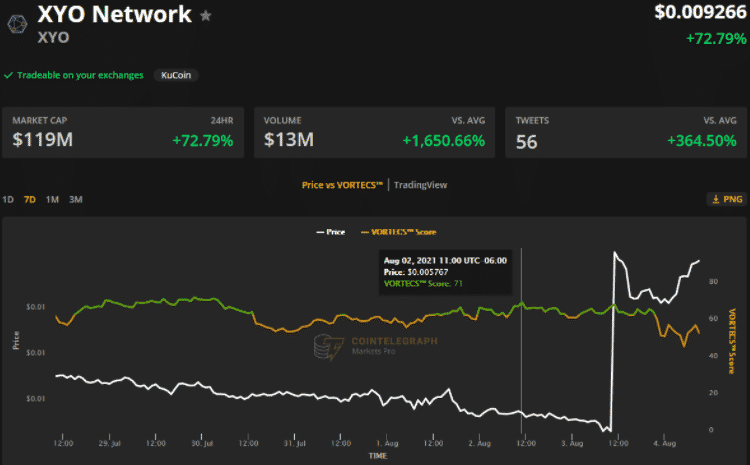This screenshot has width=750, height=465.
Task: Click the Cointelegraph Markets Pro watermark logo
Action: tap(325, 347)
